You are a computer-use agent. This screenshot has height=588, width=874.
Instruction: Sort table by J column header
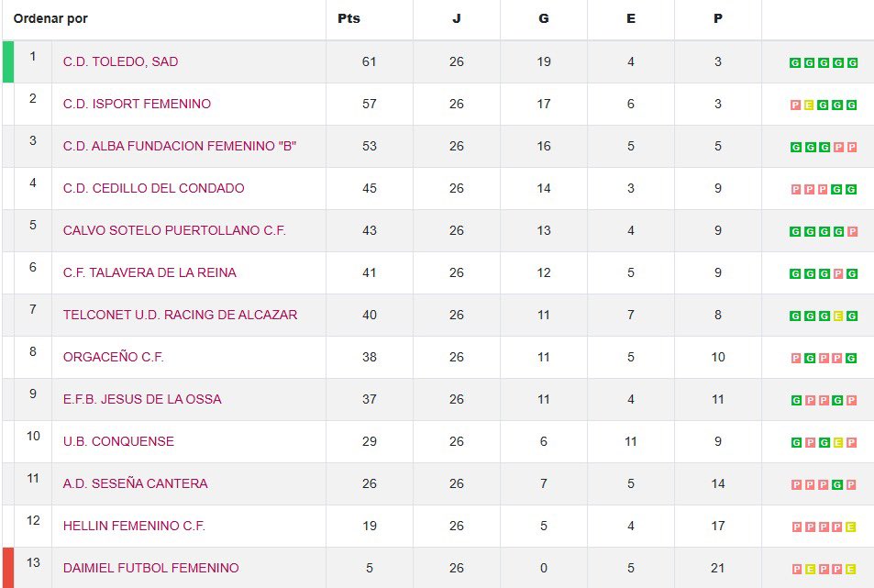(x=457, y=18)
